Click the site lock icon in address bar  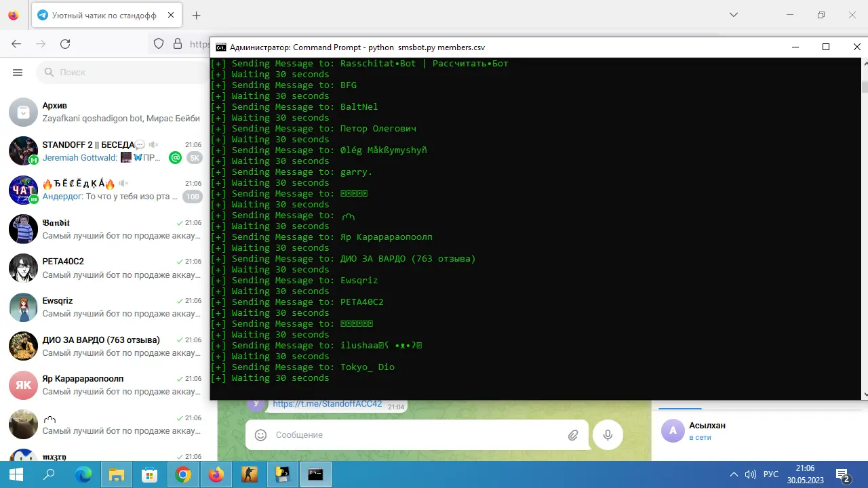pos(178,44)
